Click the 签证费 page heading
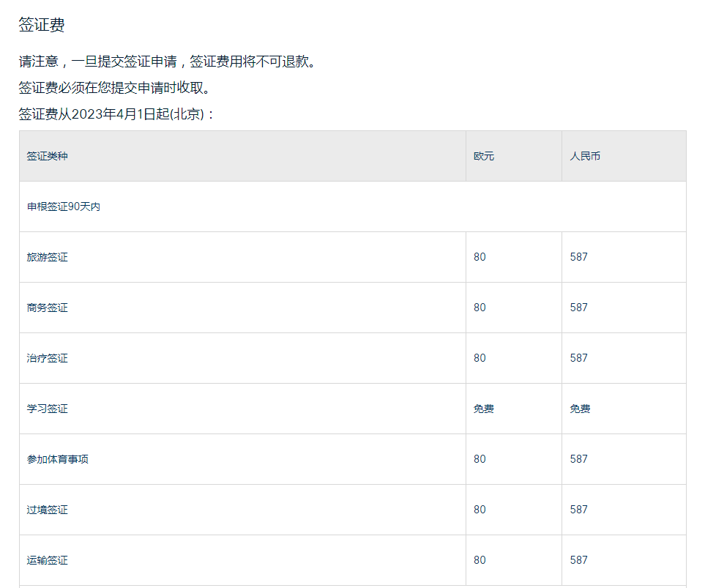The width and height of the screenshot is (705, 588). point(42,25)
